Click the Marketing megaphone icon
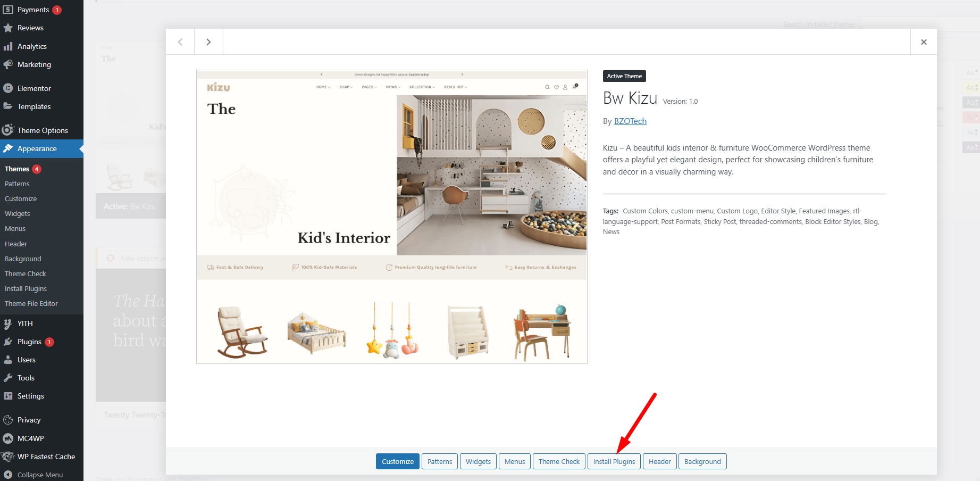The height and width of the screenshot is (481, 980). (8, 64)
